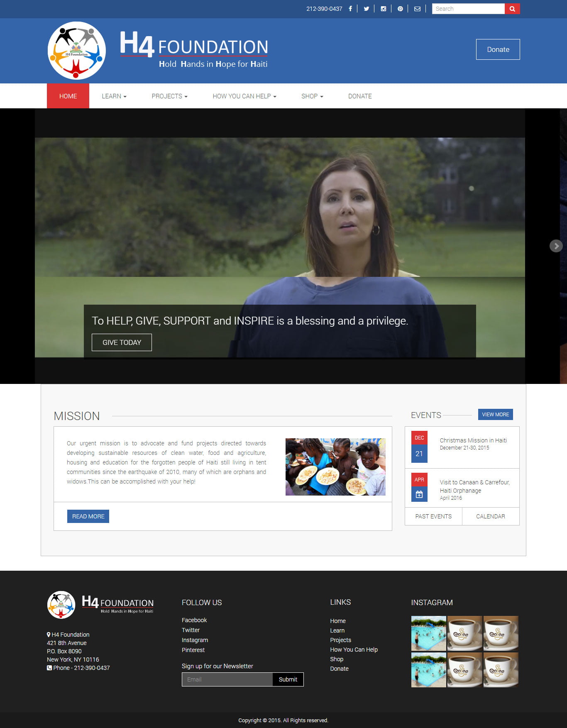This screenshot has width=567, height=728.
Task: Click the Twitter bird icon in header
Action: pyautogui.click(x=366, y=9)
